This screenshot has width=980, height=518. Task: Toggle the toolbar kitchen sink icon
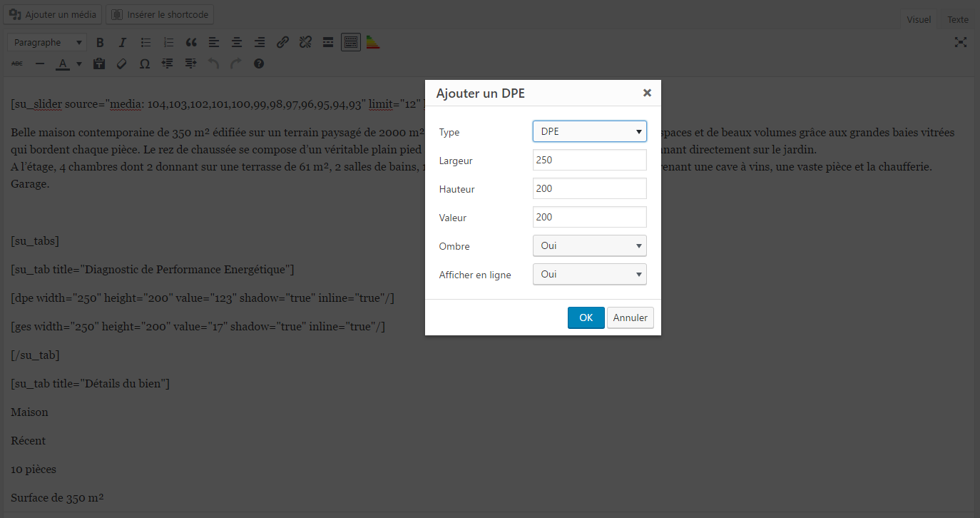coord(350,43)
